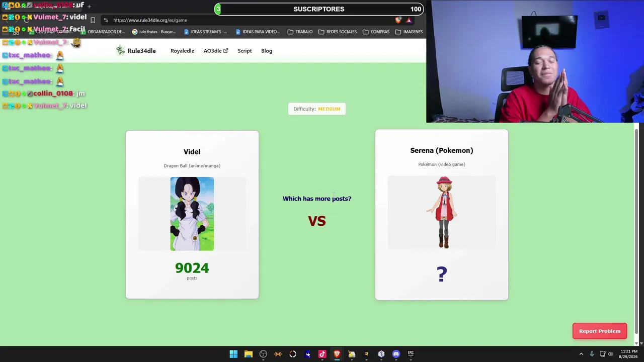Open the volume tray icon
The width and height of the screenshot is (644, 362).
(610, 354)
